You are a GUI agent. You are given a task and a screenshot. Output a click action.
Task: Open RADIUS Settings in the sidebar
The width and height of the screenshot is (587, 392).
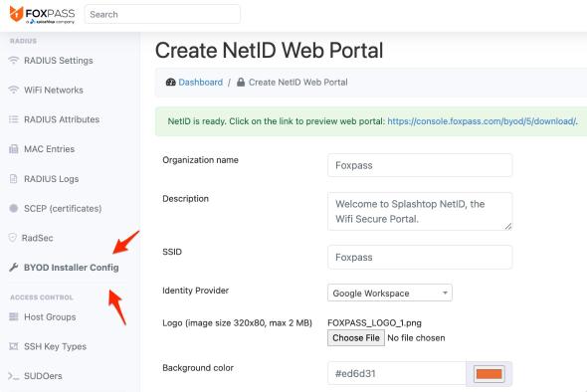pos(59,61)
